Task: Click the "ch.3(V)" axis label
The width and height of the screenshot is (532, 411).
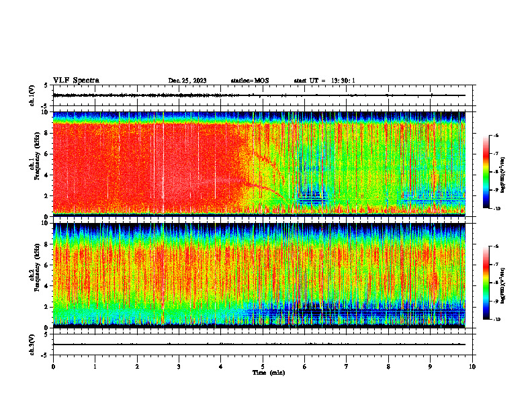Action: 32,345
